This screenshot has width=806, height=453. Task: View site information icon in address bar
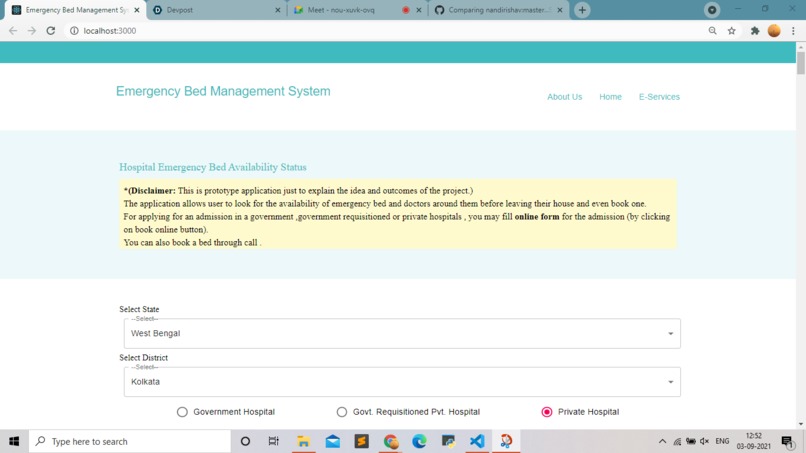click(74, 31)
